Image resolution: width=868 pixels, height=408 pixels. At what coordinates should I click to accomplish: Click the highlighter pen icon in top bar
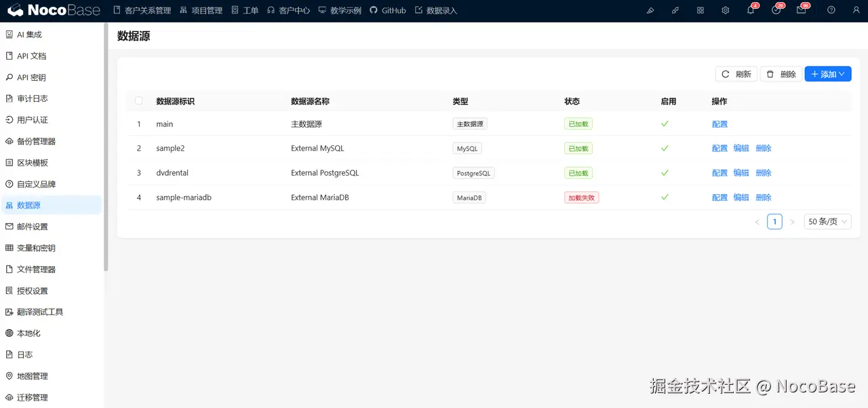(650, 10)
